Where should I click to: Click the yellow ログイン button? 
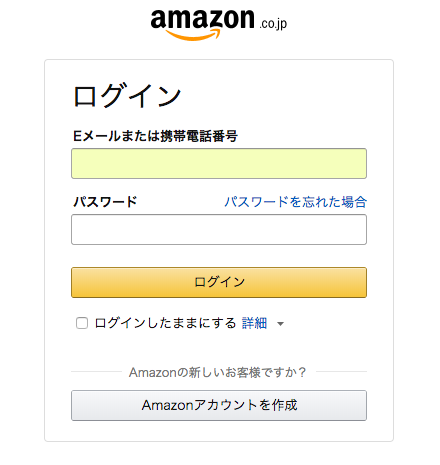219,282
